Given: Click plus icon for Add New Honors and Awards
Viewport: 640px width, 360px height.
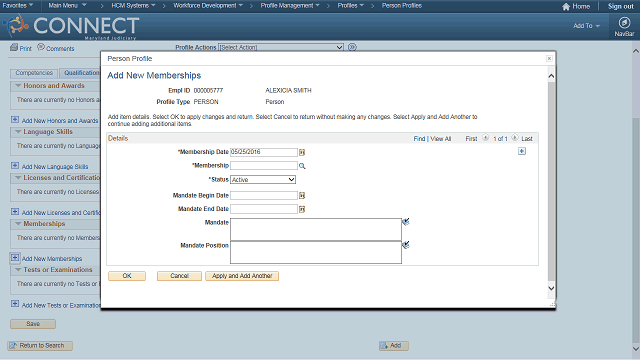Looking at the screenshot, I should [15, 120].
